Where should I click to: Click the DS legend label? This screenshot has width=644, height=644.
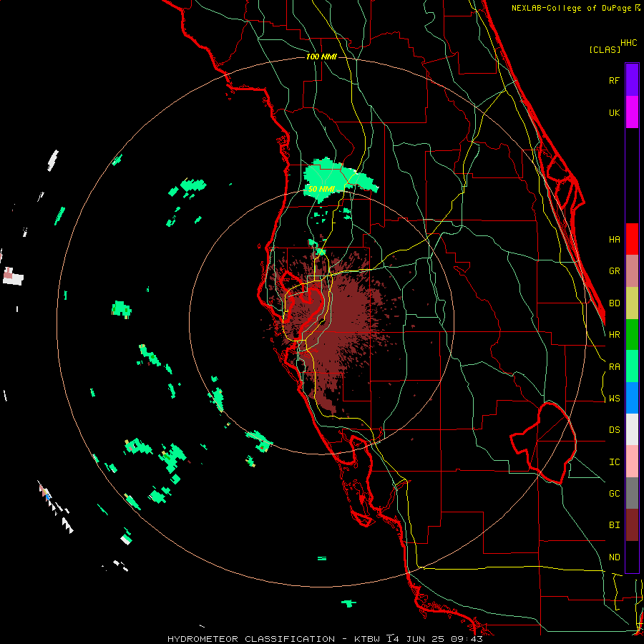[x=614, y=430]
